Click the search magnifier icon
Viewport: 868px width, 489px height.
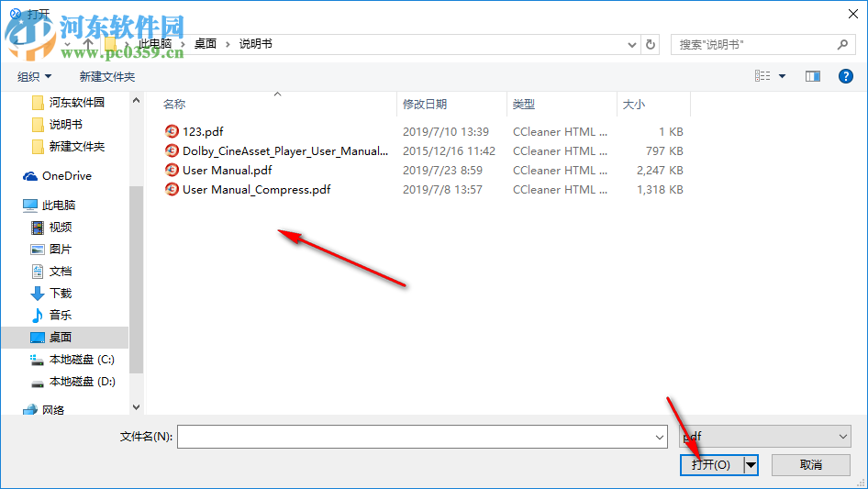(x=842, y=44)
